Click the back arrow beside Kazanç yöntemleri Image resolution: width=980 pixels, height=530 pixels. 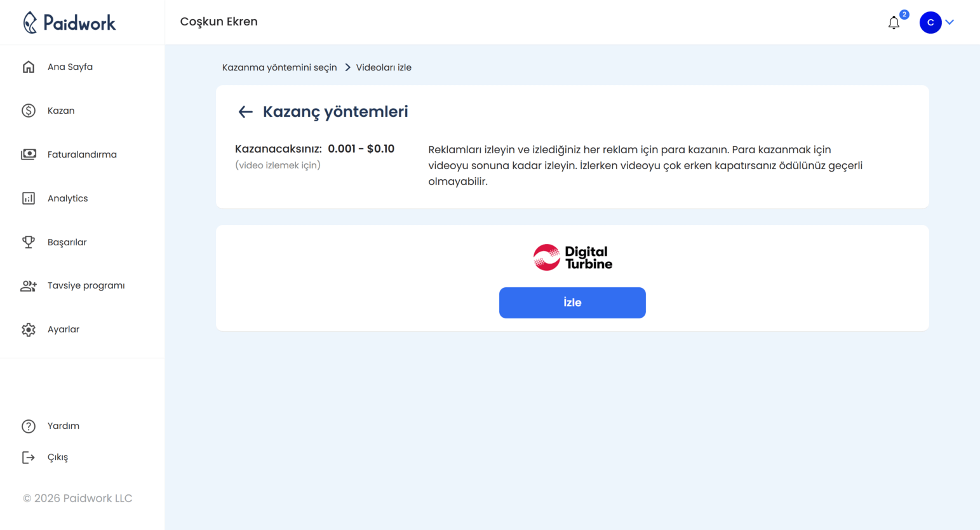tap(245, 111)
